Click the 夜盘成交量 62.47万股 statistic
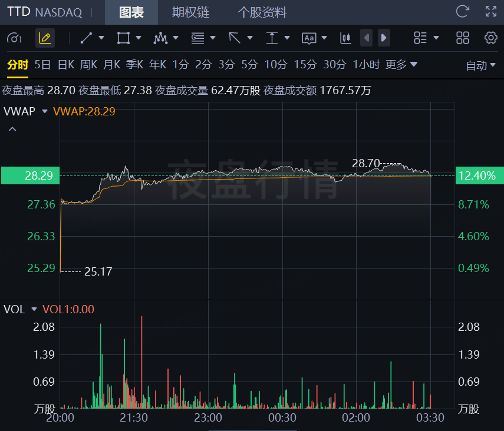504x431 pixels. point(207,91)
